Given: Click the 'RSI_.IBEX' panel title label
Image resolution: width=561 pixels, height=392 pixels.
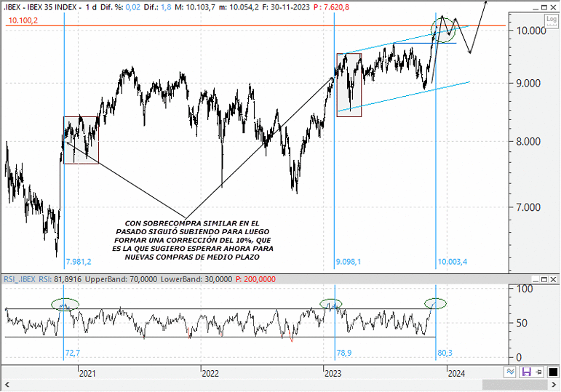Looking at the screenshot, I should [x=20, y=279].
